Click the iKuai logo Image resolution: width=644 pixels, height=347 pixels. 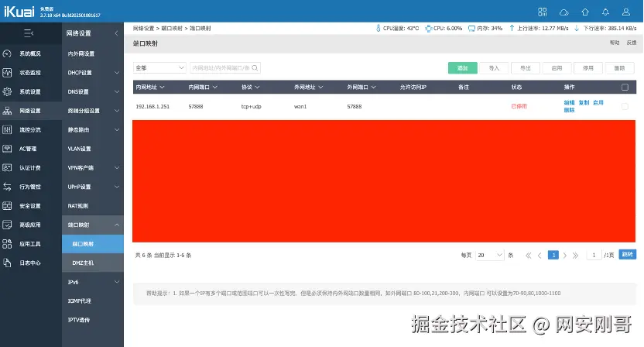[x=19, y=12]
